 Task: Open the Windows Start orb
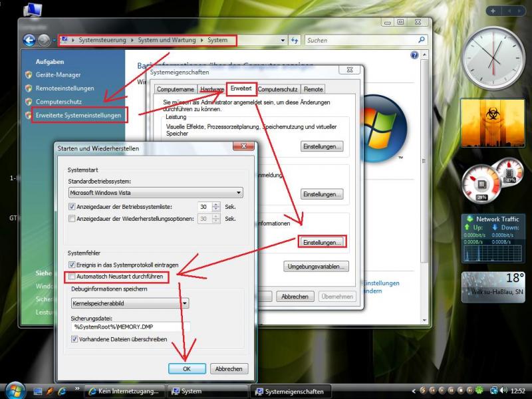(15, 390)
